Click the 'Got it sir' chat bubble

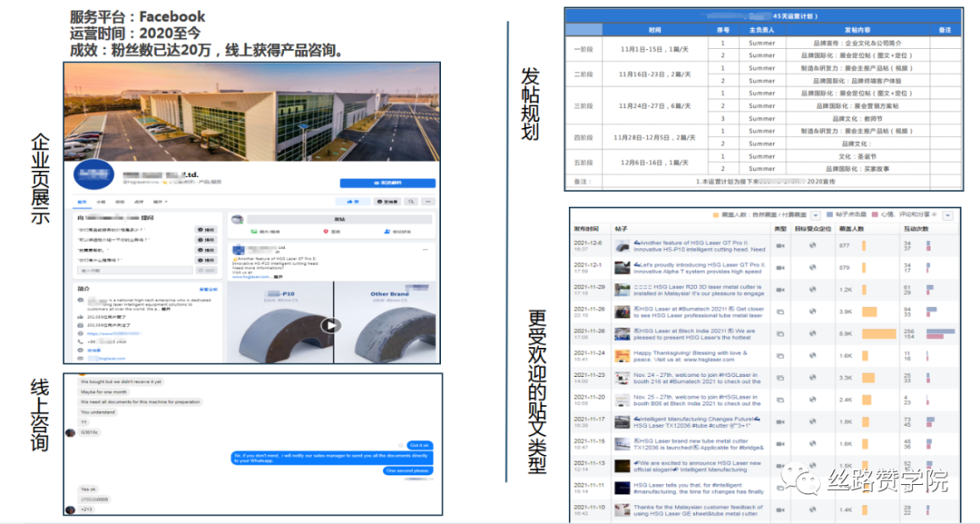(x=418, y=445)
